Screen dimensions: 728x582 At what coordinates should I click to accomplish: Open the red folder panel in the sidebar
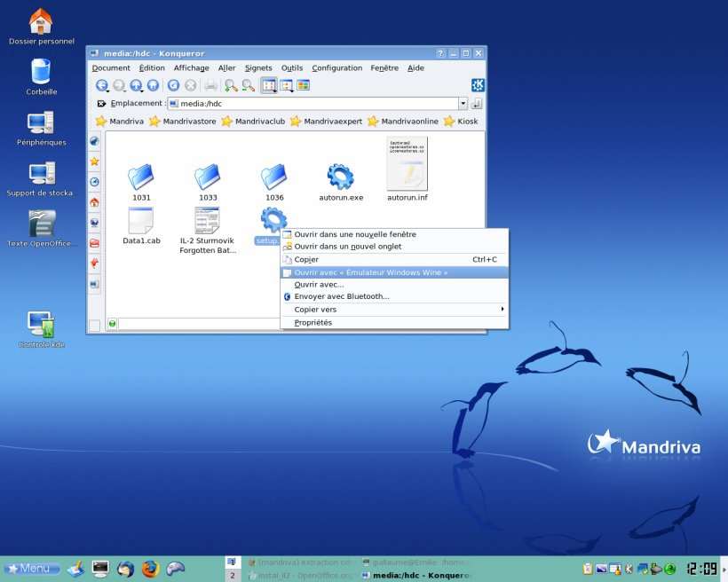pos(94,243)
